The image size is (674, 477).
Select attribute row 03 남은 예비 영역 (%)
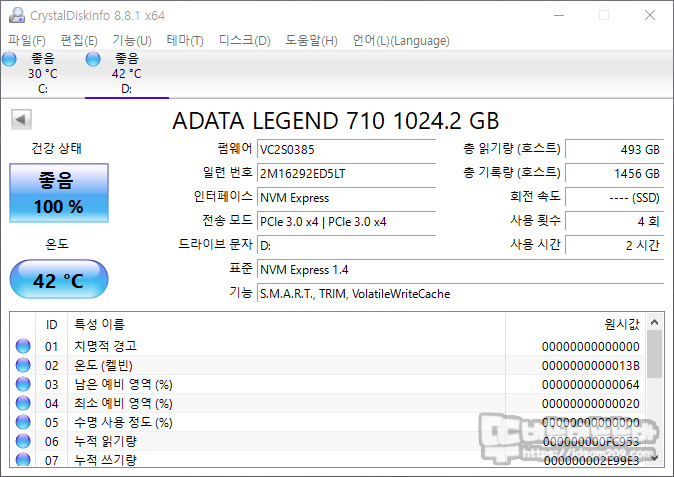click(x=328, y=384)
